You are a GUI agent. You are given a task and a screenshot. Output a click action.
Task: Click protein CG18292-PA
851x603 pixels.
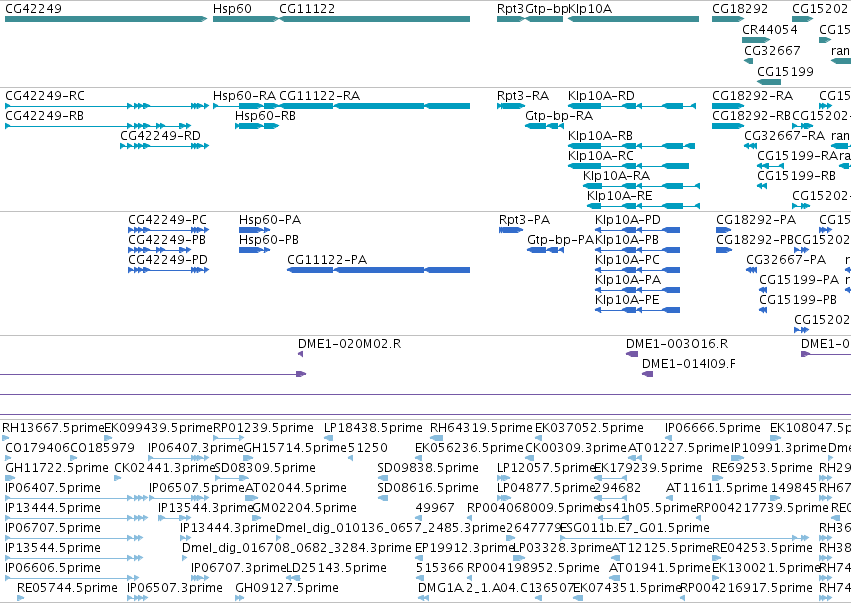point(723,230)
